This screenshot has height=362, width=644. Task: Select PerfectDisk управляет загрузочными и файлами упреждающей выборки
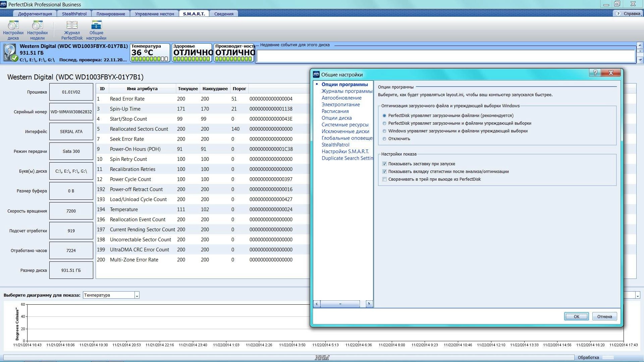point(384,123)
